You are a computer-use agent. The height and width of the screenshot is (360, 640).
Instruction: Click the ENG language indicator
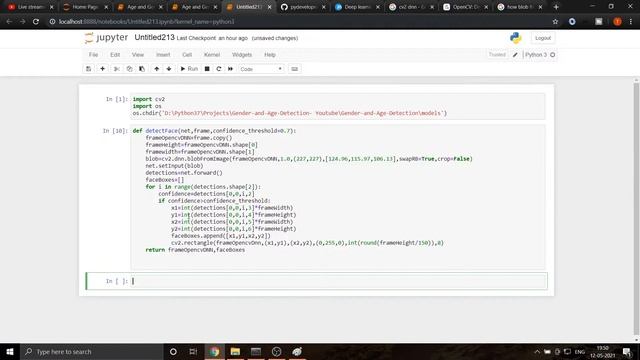coord(580,351)
